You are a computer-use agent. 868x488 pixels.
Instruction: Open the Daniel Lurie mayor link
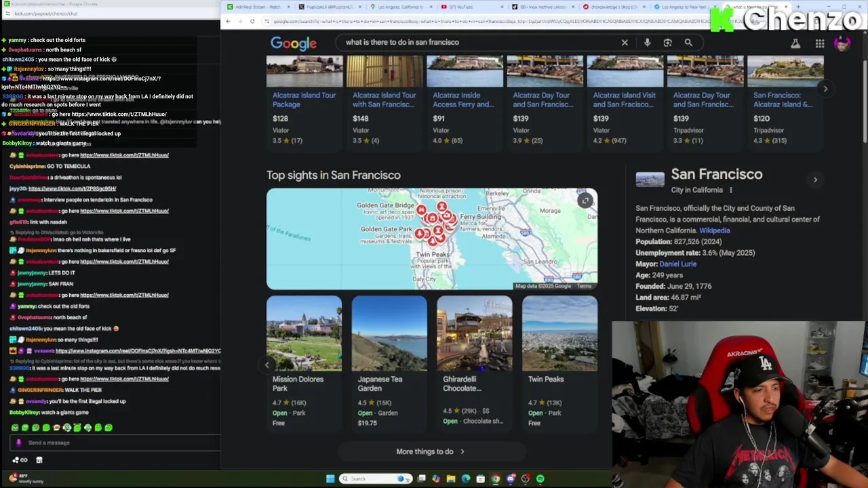point(677,264)
